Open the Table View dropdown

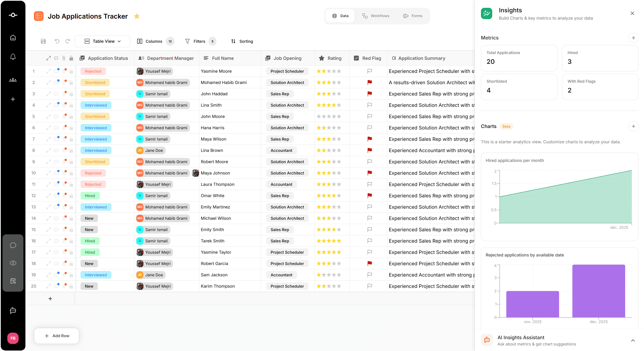(102, 41)
